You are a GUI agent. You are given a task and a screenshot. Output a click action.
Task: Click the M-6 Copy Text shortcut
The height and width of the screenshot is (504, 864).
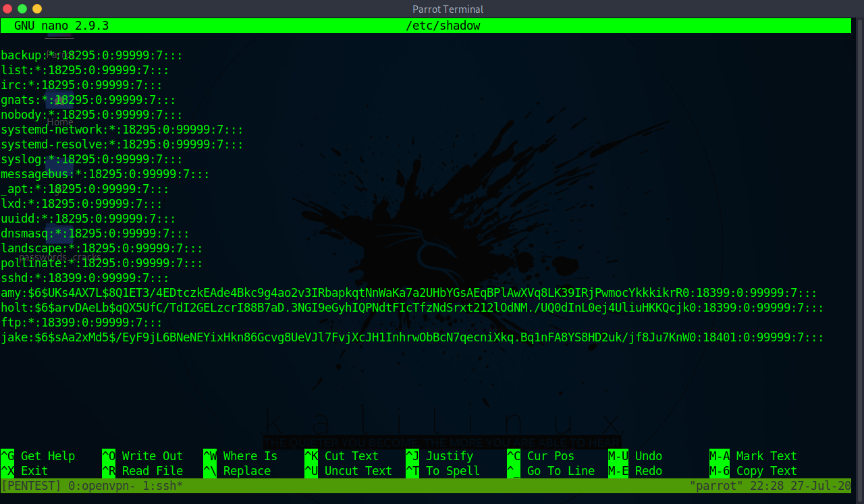(753, 471)
